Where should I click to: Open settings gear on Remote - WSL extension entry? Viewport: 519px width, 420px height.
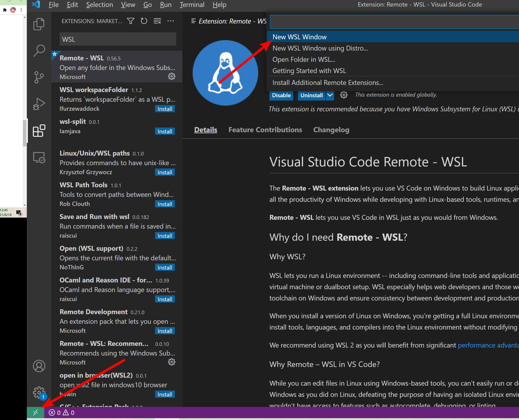[x=172, y=77]
